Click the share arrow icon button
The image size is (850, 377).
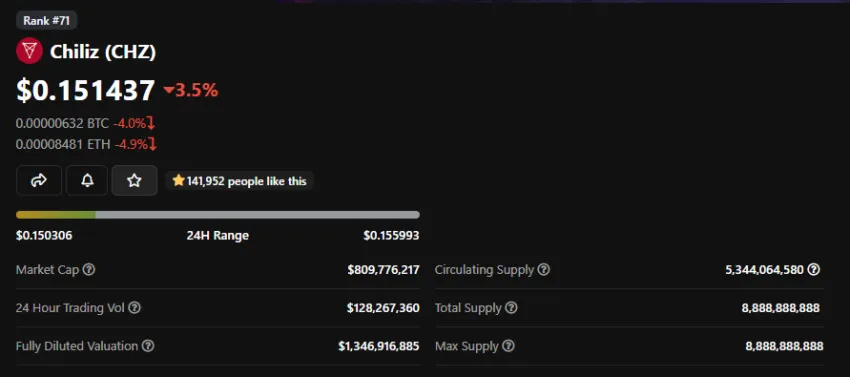pos(38,181)
